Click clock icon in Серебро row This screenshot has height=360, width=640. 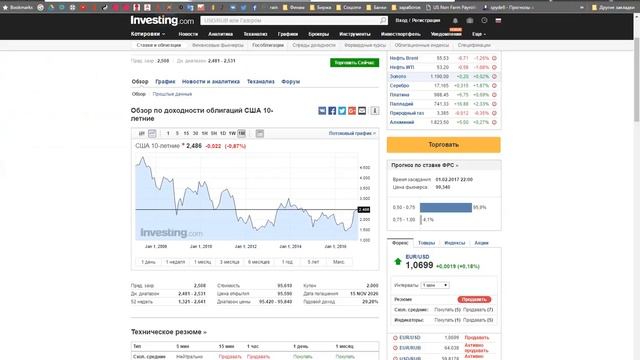[494, 86]
